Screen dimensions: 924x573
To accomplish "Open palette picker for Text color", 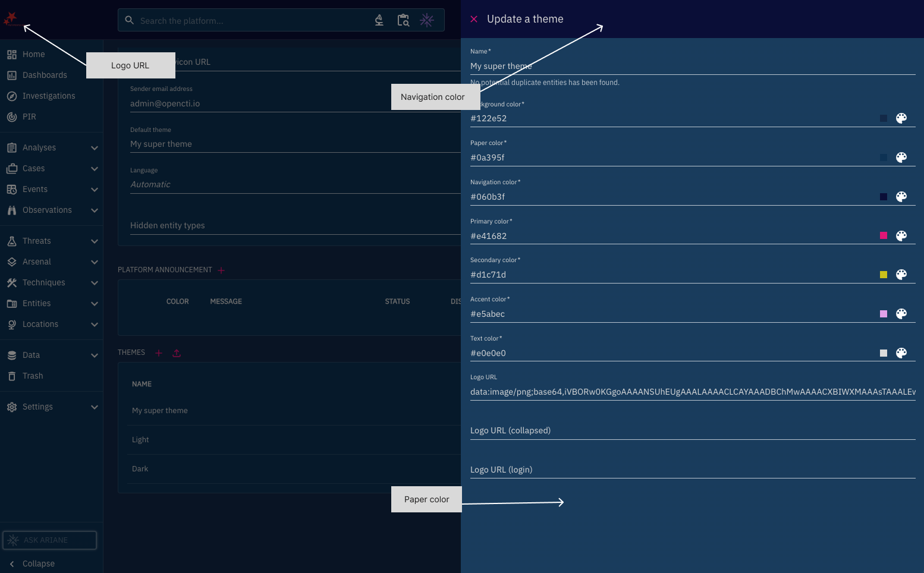I will [x=901, y=353].
